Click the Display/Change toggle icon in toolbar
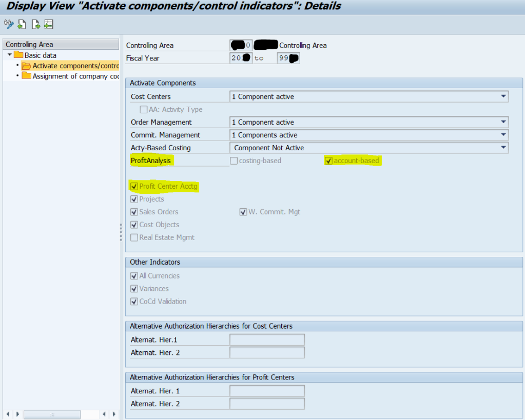The width and height of the screenshot is (525, 420). 9,24
